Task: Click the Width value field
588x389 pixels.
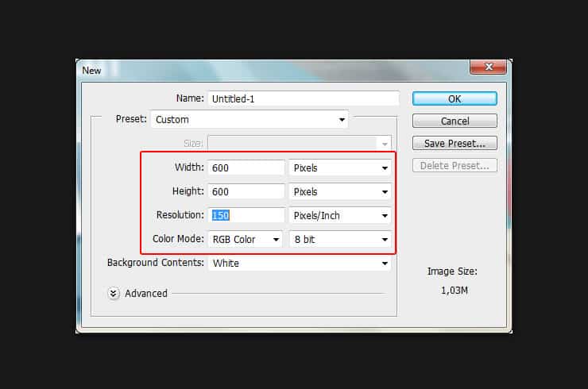Action: pyautogui.click(x=246, y=168)
